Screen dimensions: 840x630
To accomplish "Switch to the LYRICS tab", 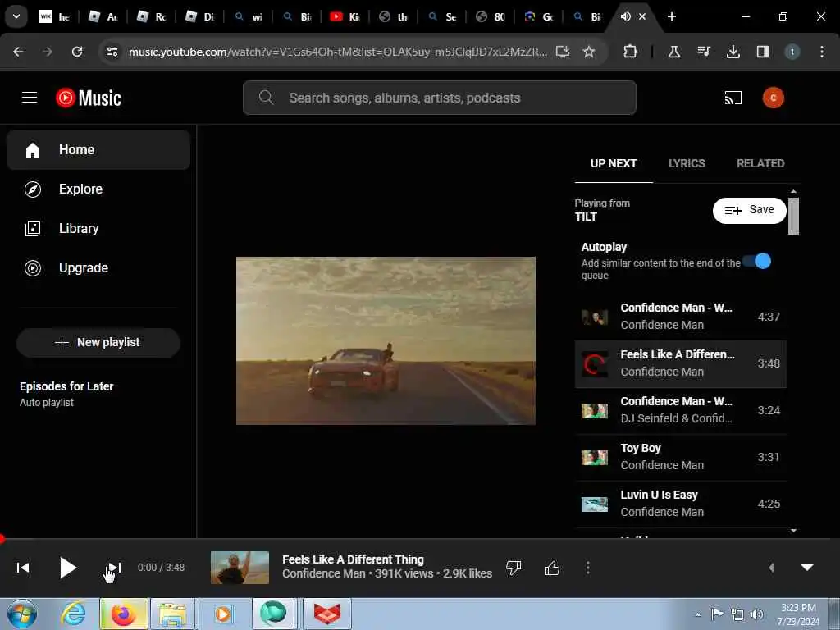I will (687, 163).
